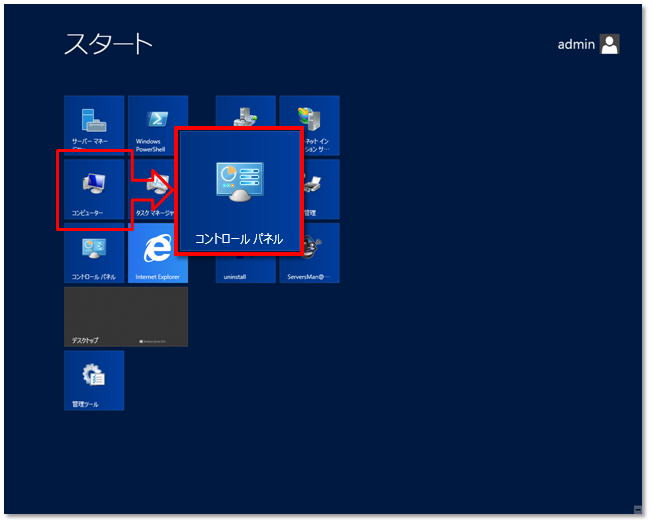Open the コンピューター tile

click(94, 189)
